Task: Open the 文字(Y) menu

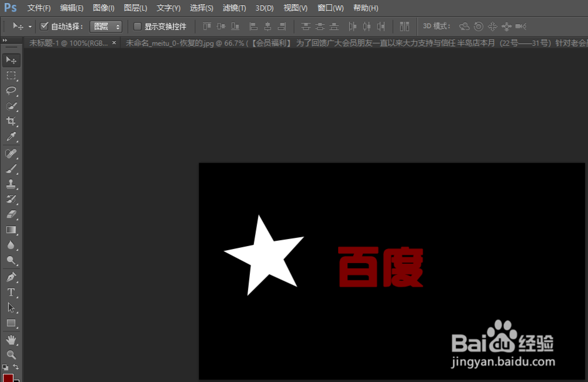Action: 168,8
